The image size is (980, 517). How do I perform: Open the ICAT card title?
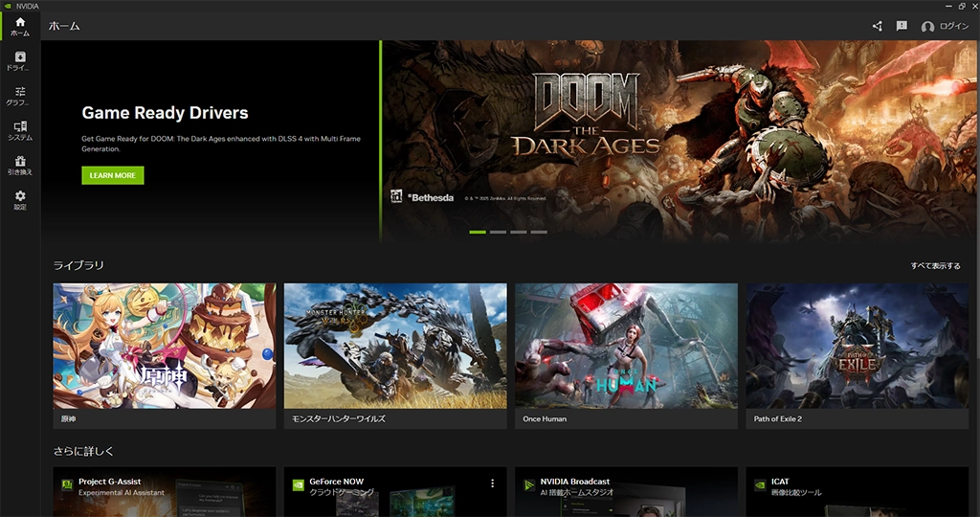point(780,482)
